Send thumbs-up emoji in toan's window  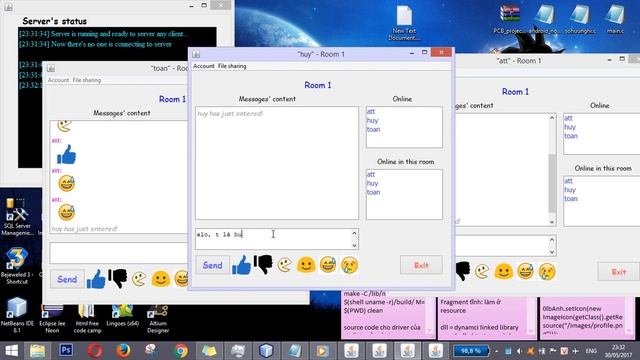pos(96,279)
